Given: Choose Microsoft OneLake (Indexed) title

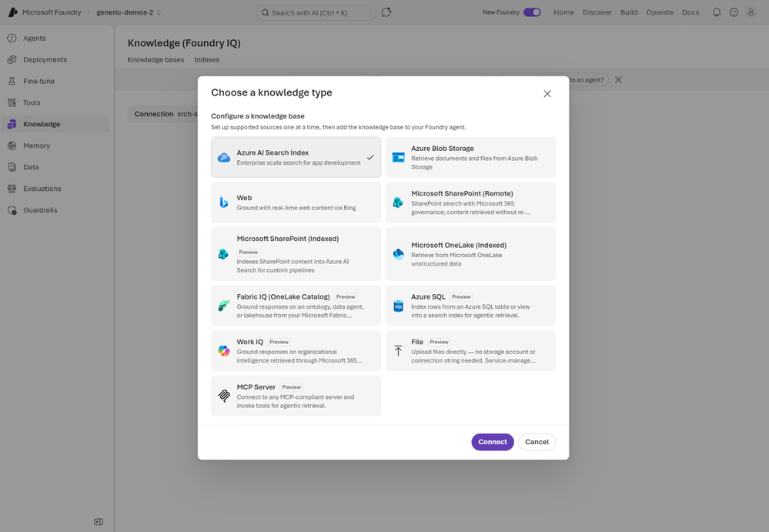Looking at the screenshot, I should [x=459, y=245].
